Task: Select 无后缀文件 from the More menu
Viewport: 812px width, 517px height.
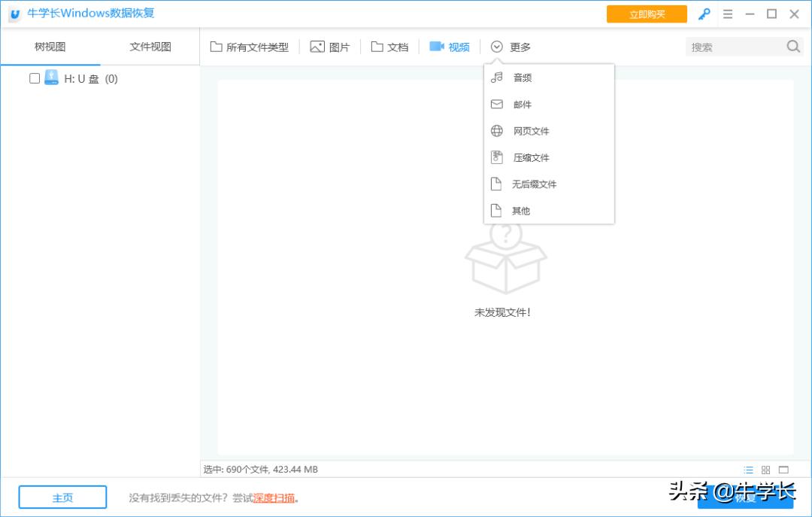Action: click(534, 184)
